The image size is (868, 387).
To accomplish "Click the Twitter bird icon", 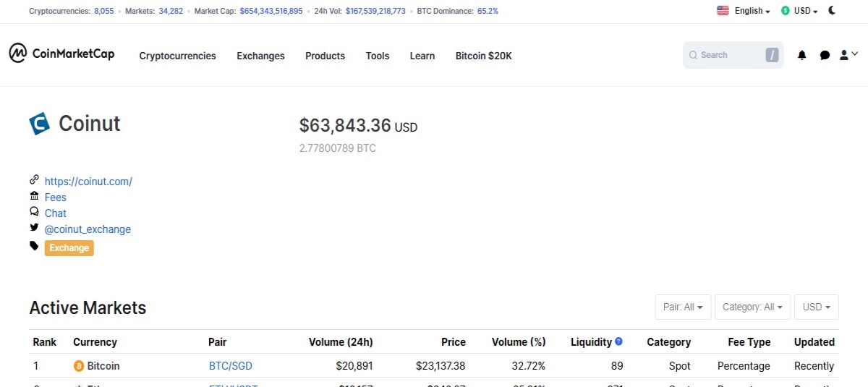I will click(34, 228).
